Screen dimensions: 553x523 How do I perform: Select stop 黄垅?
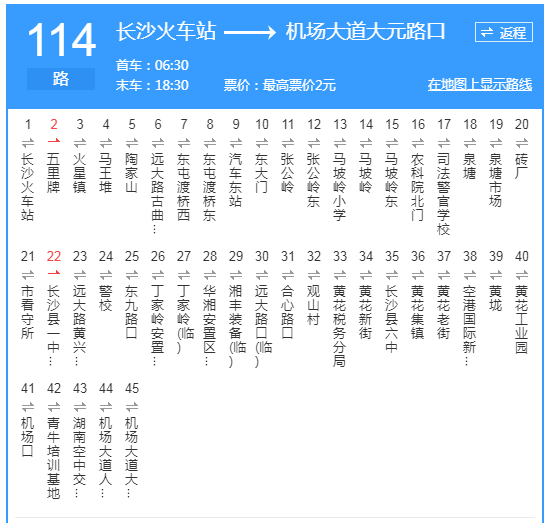(x=496, y=298)
